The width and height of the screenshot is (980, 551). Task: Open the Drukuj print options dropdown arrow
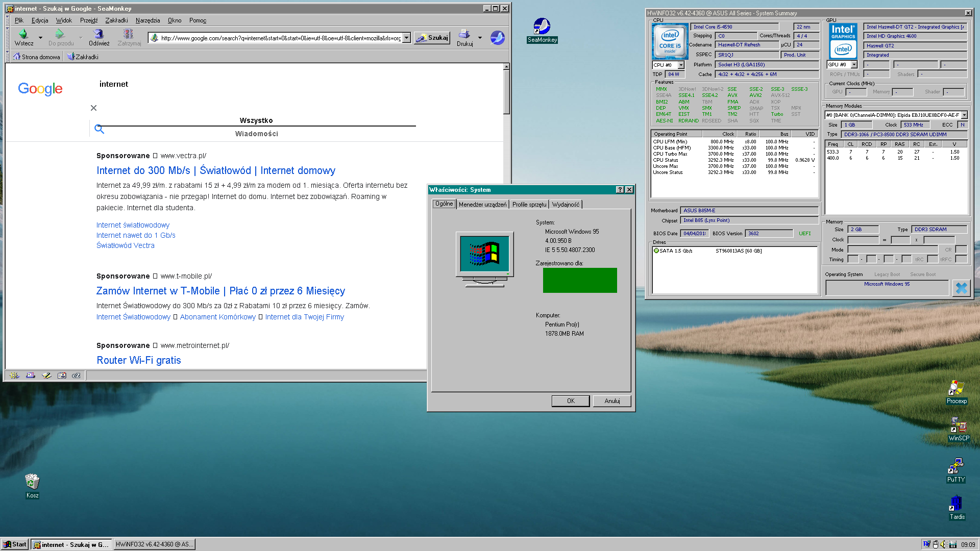[x=480, y=38]
